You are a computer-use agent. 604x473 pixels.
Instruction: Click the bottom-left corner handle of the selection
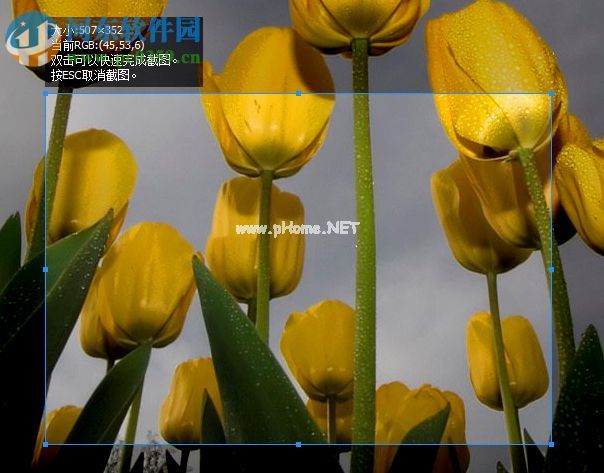(46, 444)
